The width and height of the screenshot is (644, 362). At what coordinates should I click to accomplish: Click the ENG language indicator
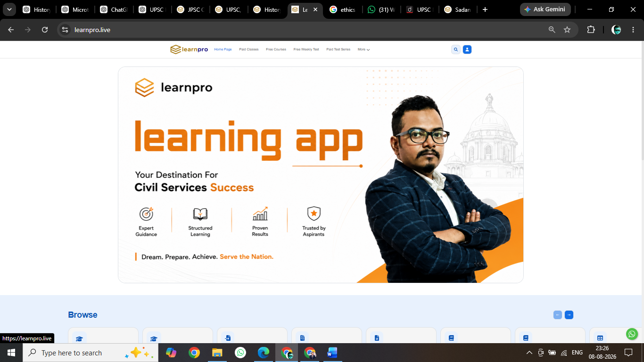(x=577, y=353)
